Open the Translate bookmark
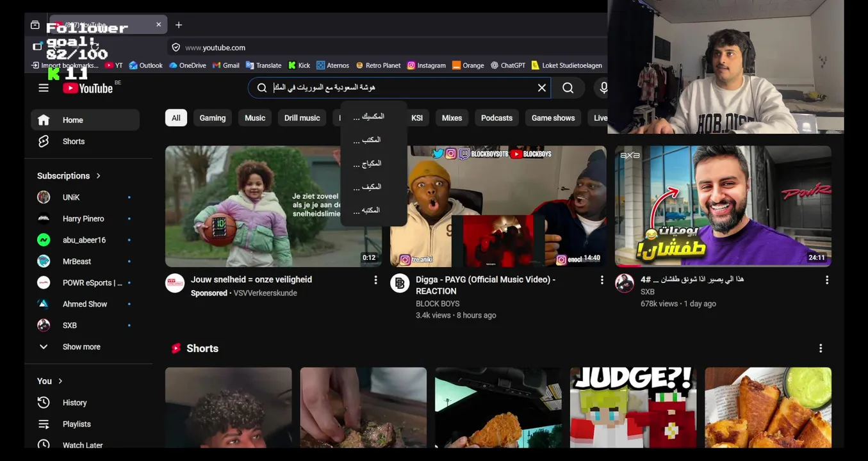This screenshot has height=461, width=868. (x=263, y=65)
